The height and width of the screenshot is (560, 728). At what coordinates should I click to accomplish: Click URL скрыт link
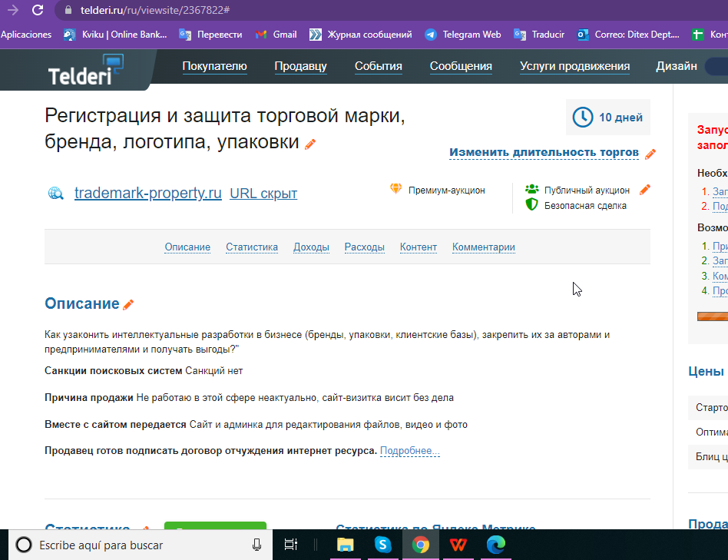click(x=263, y=193)
